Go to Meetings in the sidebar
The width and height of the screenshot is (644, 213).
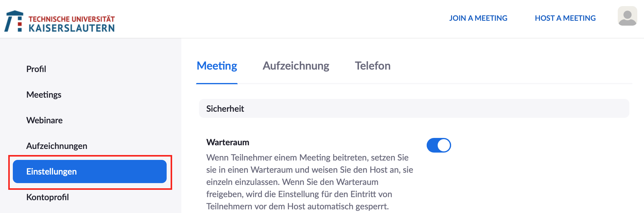coord(44,95)
